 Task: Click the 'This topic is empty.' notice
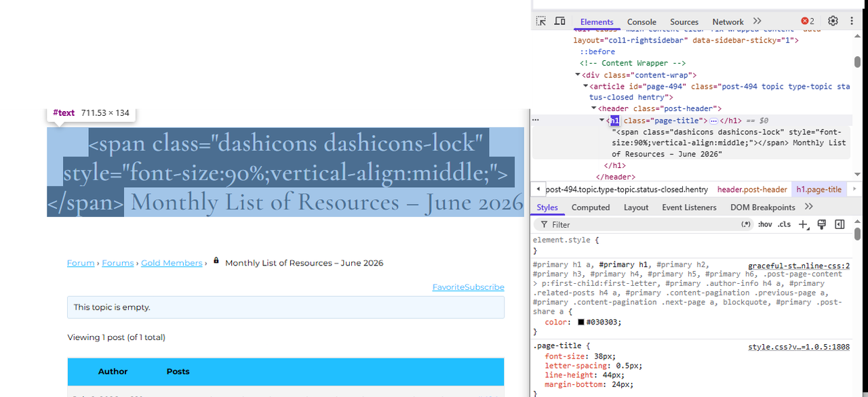(x=285, y=307)
